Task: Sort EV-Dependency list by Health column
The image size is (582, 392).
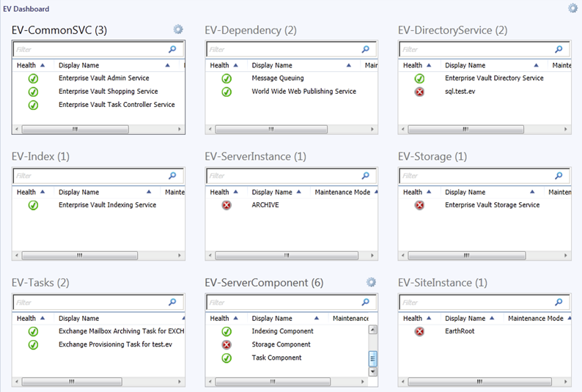Action: [224, 65]
